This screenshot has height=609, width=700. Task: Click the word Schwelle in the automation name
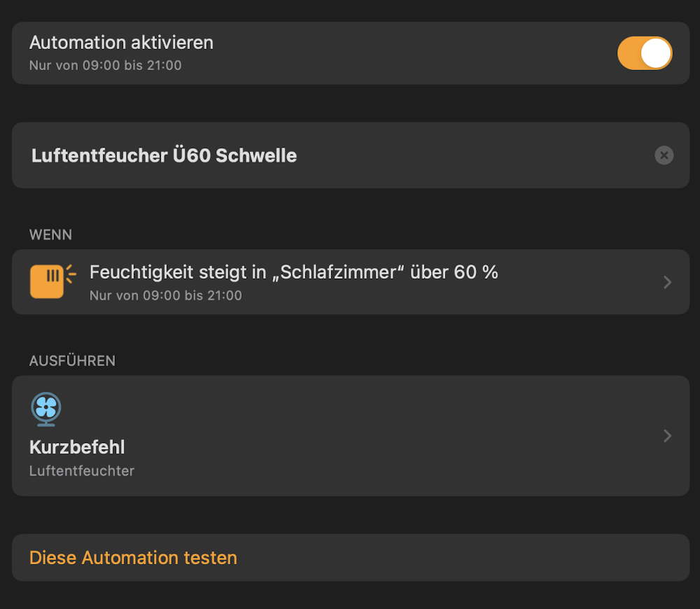click(256, 155)
